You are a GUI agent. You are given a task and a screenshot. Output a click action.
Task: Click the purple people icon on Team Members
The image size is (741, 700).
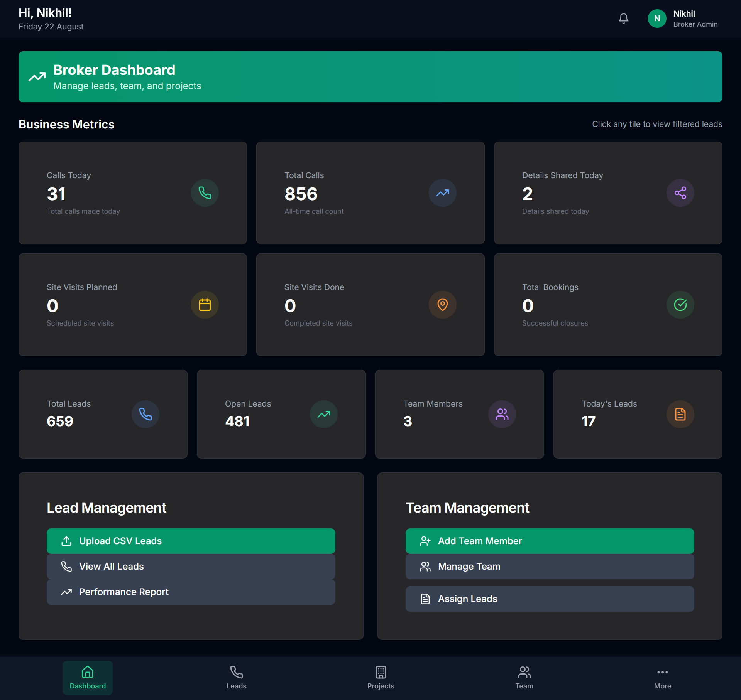pyautogui.click(x=502, y=414)
